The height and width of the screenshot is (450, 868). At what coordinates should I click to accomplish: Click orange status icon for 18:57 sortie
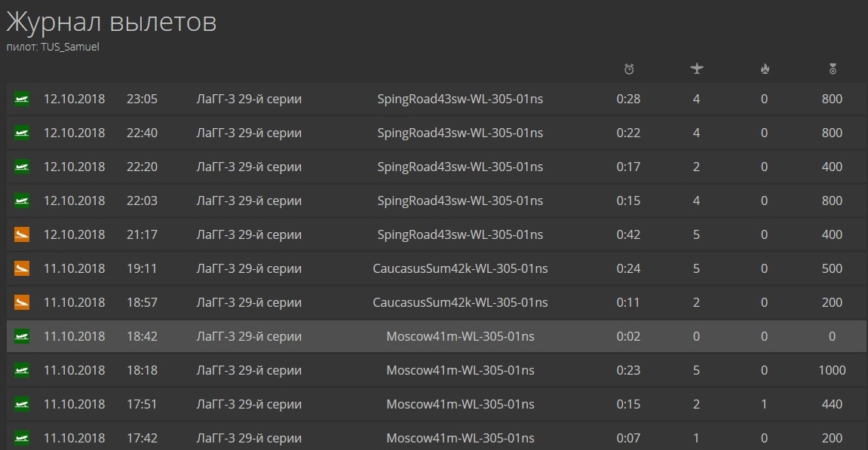coord(22,302)
